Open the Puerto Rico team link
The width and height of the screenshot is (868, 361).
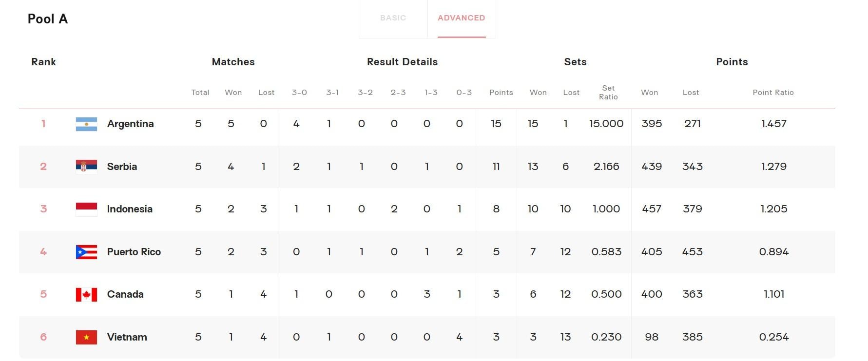134,252
